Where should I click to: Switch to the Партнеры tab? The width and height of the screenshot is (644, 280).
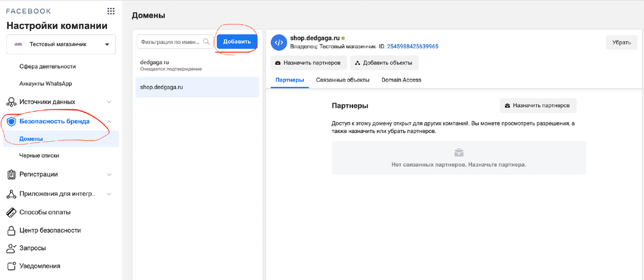[290, 80]
